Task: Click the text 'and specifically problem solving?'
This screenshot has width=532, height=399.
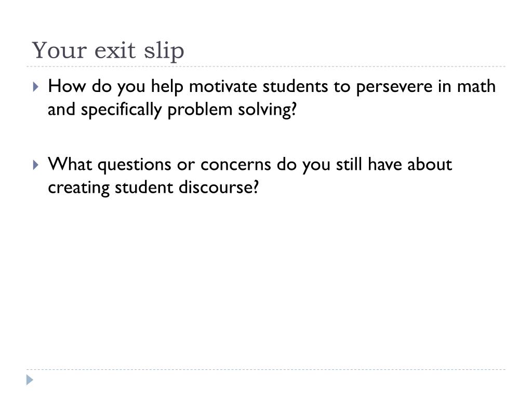Action: point(172,110)
